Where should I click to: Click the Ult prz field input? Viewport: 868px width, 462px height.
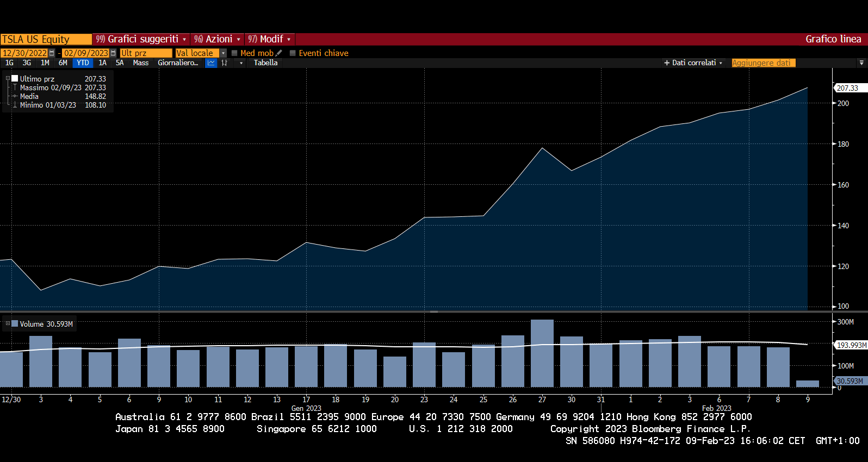146,53
